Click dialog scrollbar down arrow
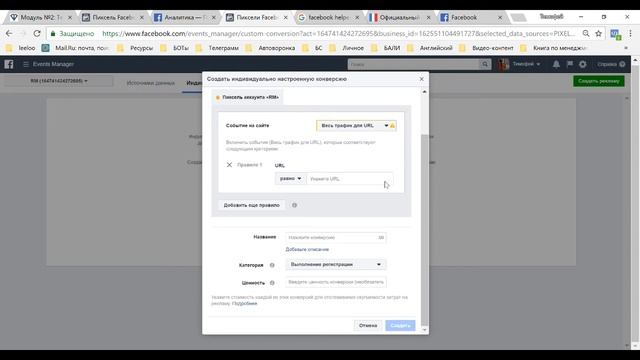Screen dimensions: 640x360 point(424,329)
